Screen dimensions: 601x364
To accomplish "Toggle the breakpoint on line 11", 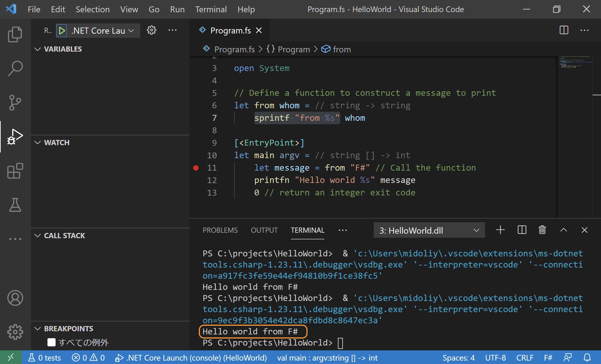I will point(196,168).
